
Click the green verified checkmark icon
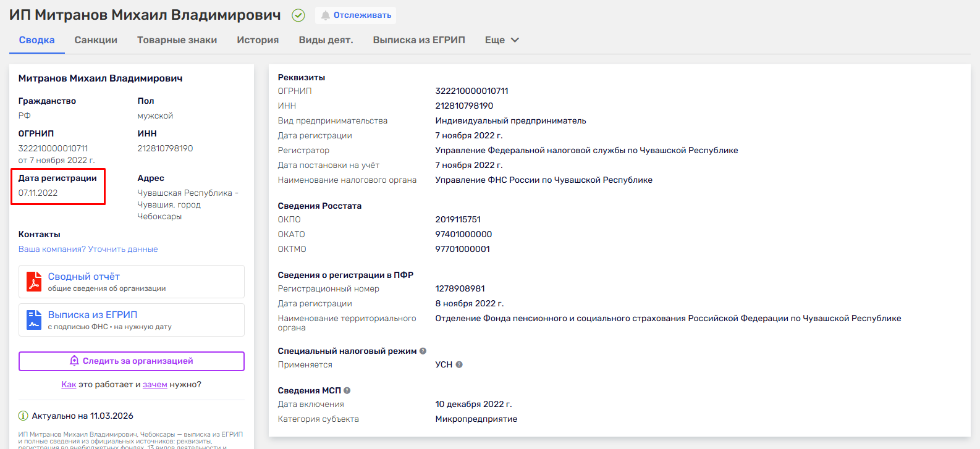(298, 15)
